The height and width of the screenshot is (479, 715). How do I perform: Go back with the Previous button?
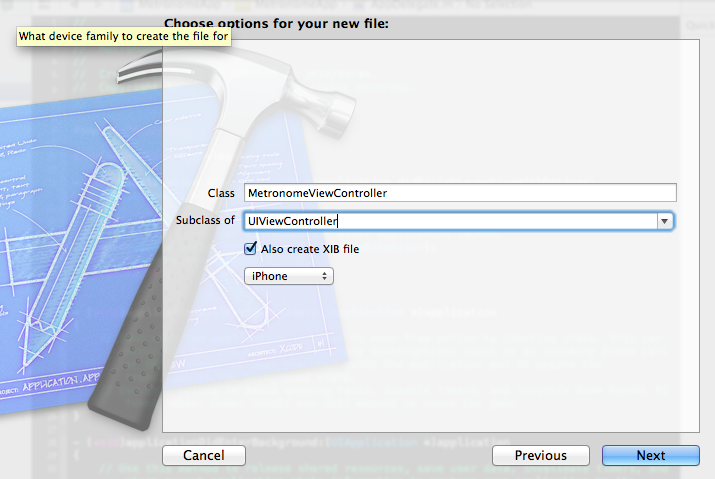541,455
